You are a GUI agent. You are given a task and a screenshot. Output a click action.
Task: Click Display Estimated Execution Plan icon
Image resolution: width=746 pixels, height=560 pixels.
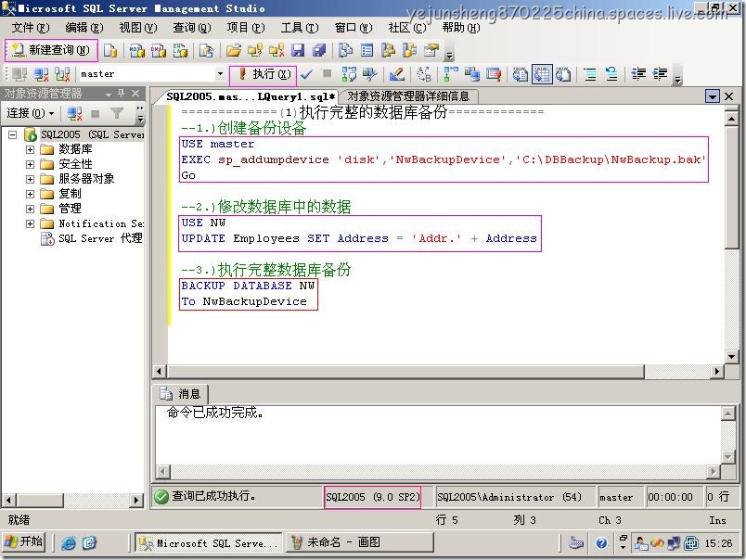point(349,74)
